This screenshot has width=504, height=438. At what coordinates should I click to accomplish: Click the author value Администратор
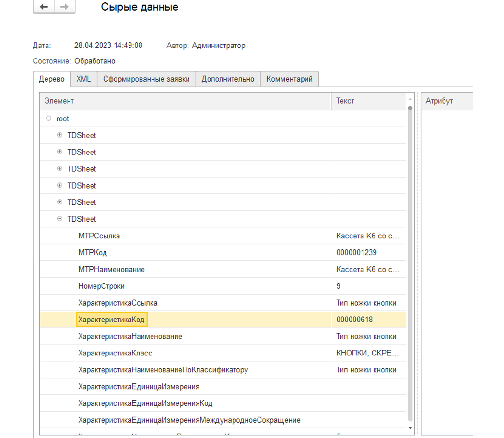pyautogui.click(x=218, y=46)
